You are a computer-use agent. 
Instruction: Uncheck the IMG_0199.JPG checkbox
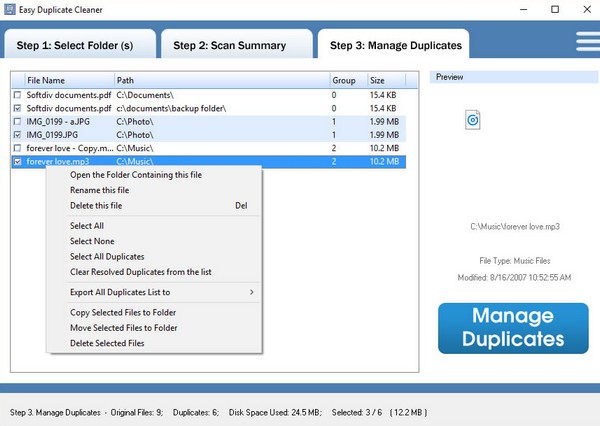pos(17,135)
